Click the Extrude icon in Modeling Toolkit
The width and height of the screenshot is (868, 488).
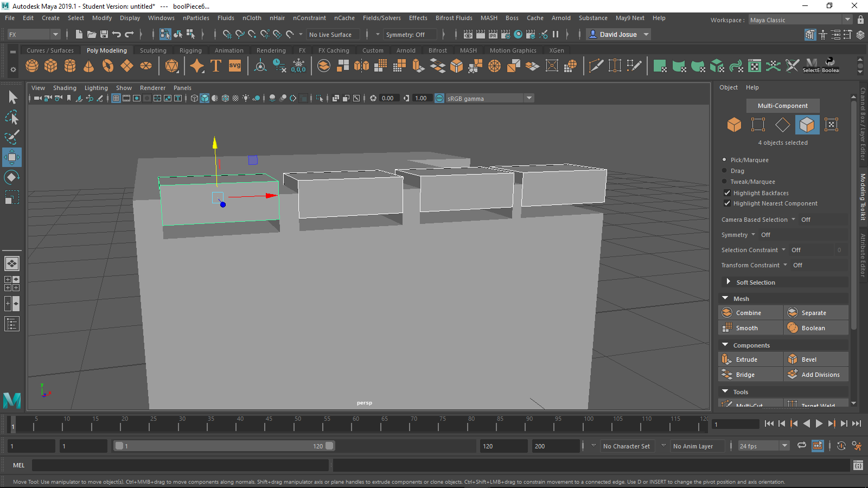coord(727,359)
